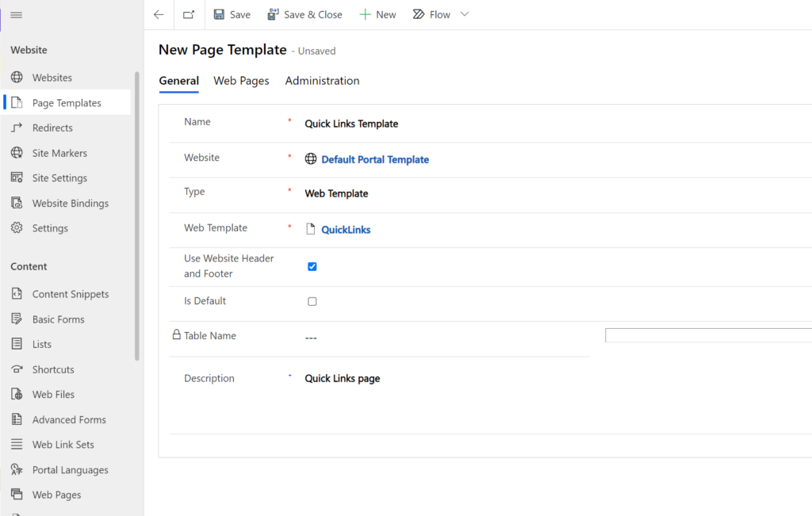Switch to the Administration tab
The width and height of the screenshot is (812, 516).
[322, 81]
